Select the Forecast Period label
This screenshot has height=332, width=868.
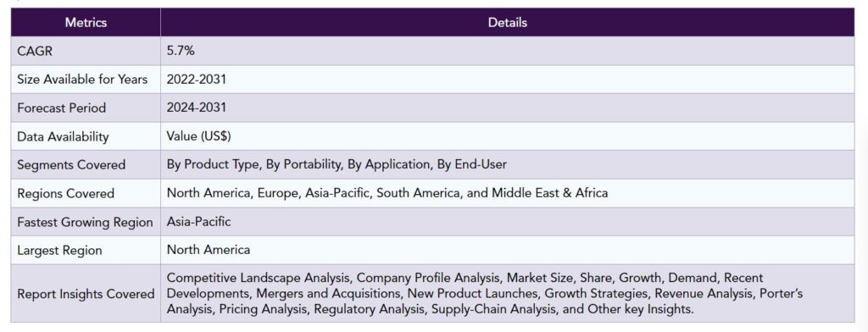click(x=61, y=108)
